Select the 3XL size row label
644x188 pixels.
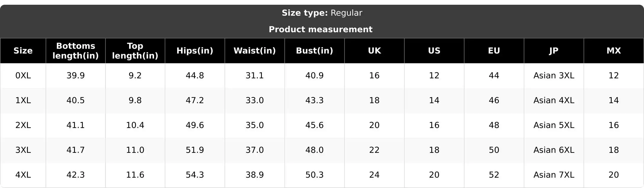(23, 150)
